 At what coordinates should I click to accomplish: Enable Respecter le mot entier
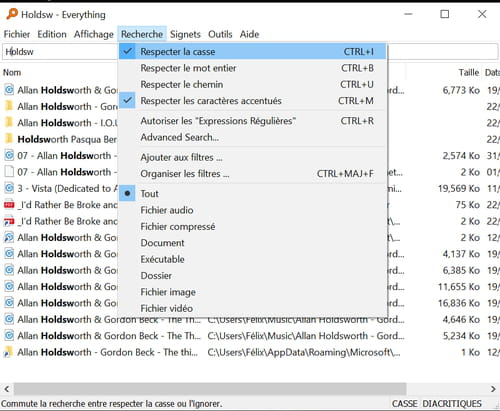(253, 68)
